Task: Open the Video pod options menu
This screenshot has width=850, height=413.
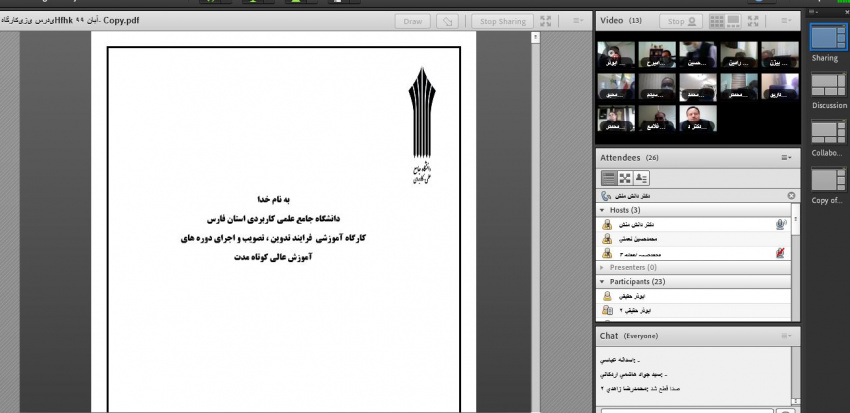Action: point(787,21)
